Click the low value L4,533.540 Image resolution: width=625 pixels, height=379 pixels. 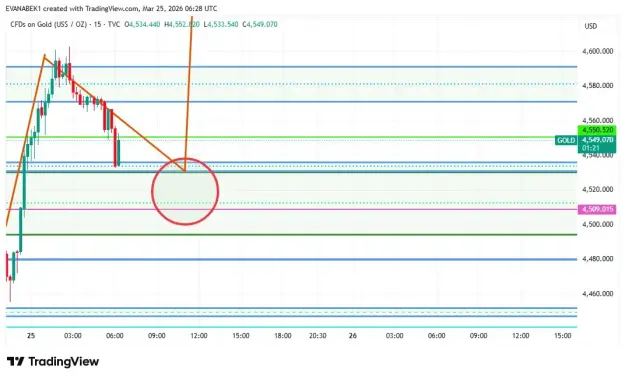pyautogui.click(x=221, y=24)
